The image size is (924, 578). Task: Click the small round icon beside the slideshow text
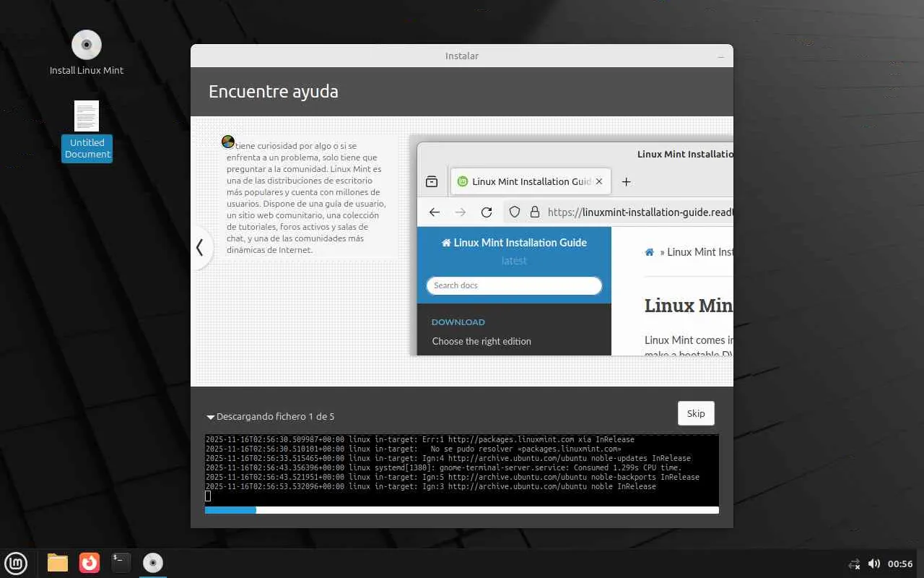[228, 142]
